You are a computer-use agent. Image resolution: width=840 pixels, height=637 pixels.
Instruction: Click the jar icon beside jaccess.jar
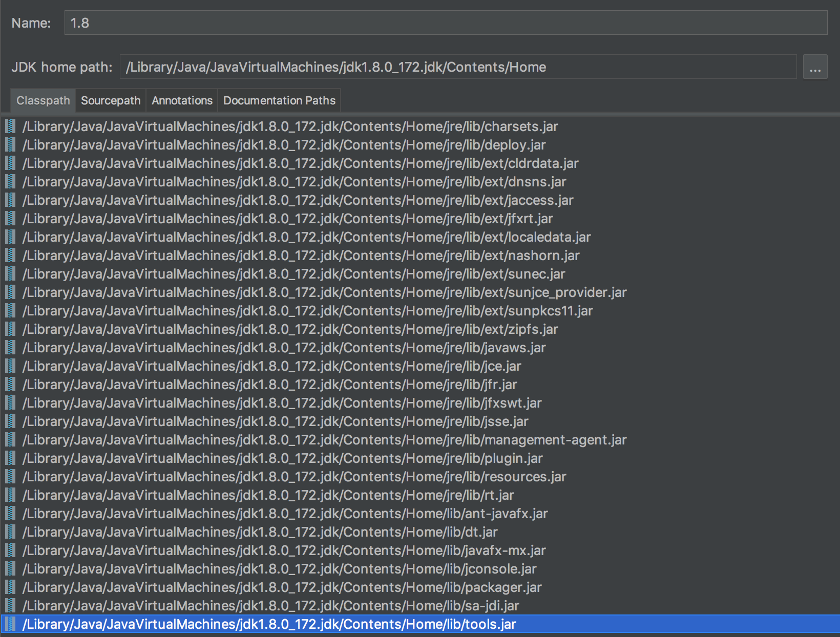point(10,200)
